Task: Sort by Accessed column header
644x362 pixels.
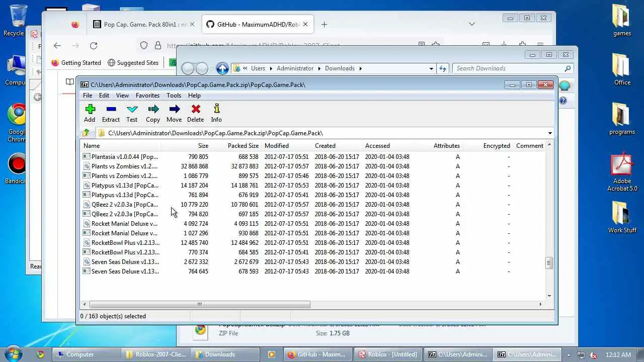Action: (x=387, y=146)
